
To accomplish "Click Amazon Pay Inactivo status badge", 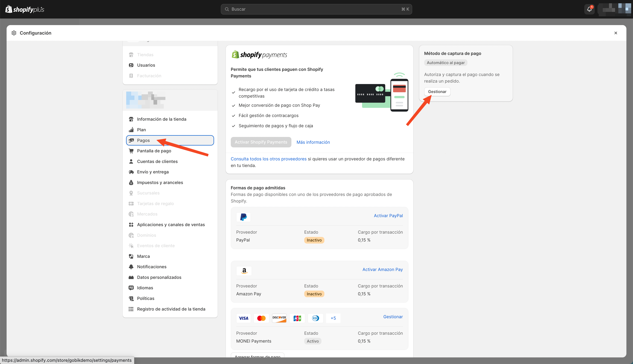I will (314, 294).
